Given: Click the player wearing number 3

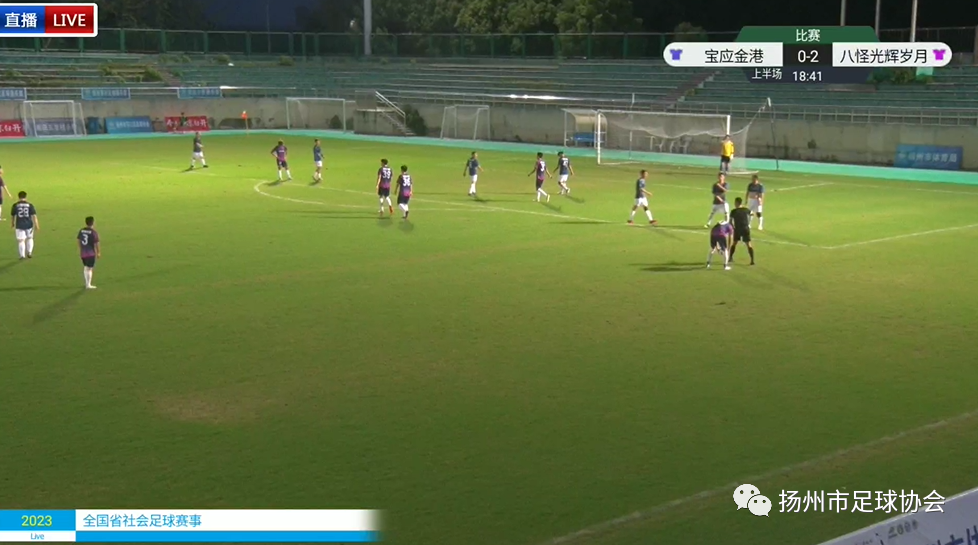Looking at the screenshot, I should (88, 252).
